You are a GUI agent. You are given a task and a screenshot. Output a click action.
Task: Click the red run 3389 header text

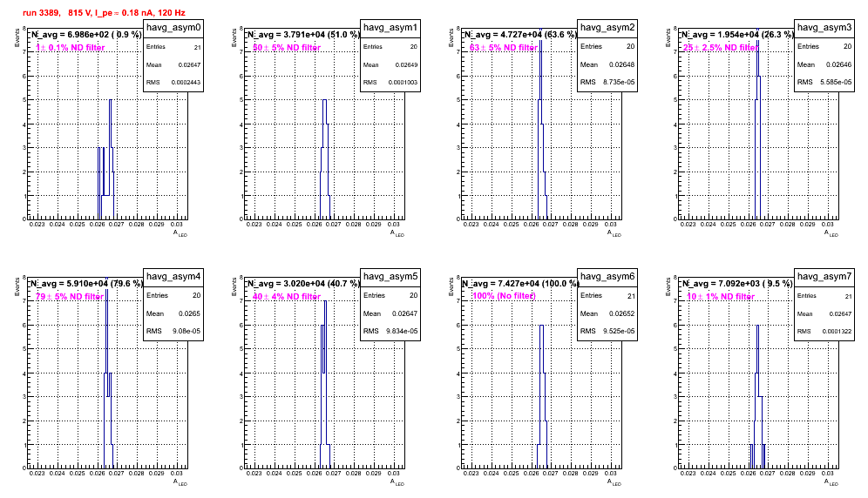(x=104, y=12)
